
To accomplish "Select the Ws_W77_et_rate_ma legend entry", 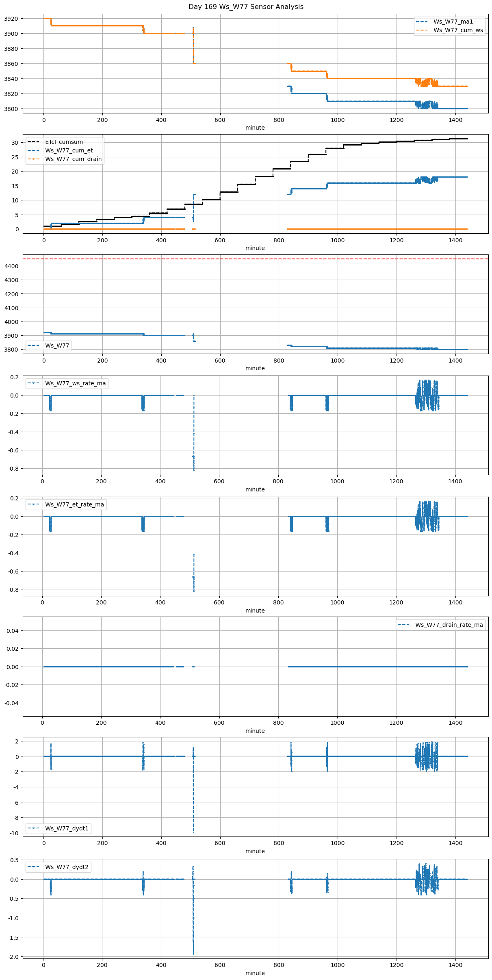I will click(74, 504).
